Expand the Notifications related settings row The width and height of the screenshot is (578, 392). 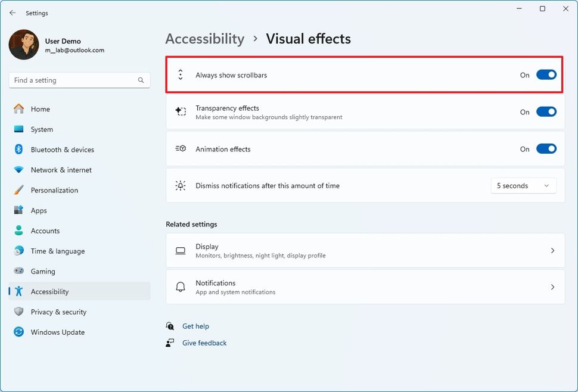click(365, 287)
